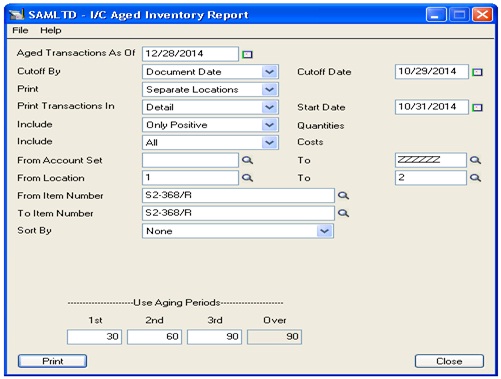Viewport: 501px width, 379px height.
Task: Click the From Item Number field
Action: [x=238, y=196]
